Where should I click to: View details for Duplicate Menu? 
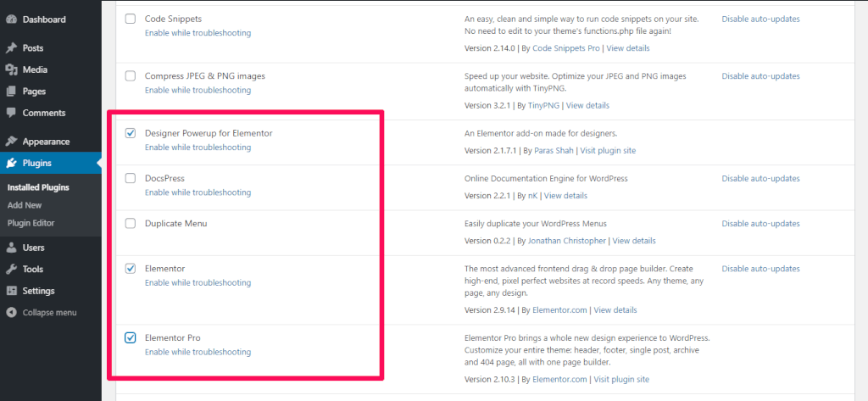click(x=634, y=241)
